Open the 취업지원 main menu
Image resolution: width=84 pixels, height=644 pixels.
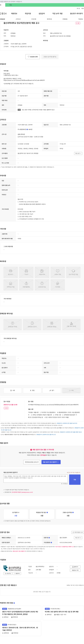[28, 14]
